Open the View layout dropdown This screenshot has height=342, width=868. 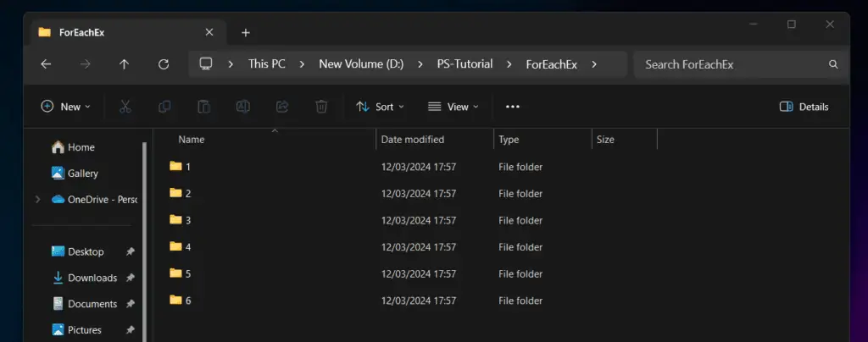click(453, 107)
